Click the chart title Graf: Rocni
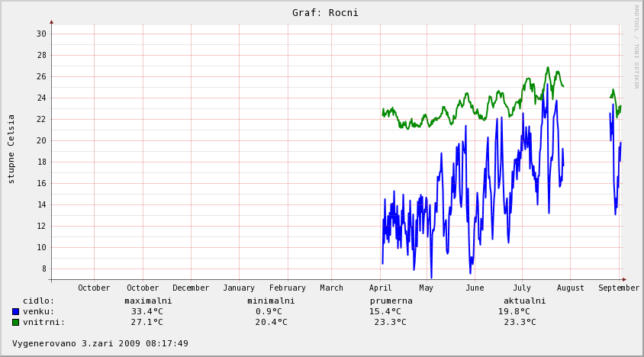The image size is (644, 357). click(325, 13)
